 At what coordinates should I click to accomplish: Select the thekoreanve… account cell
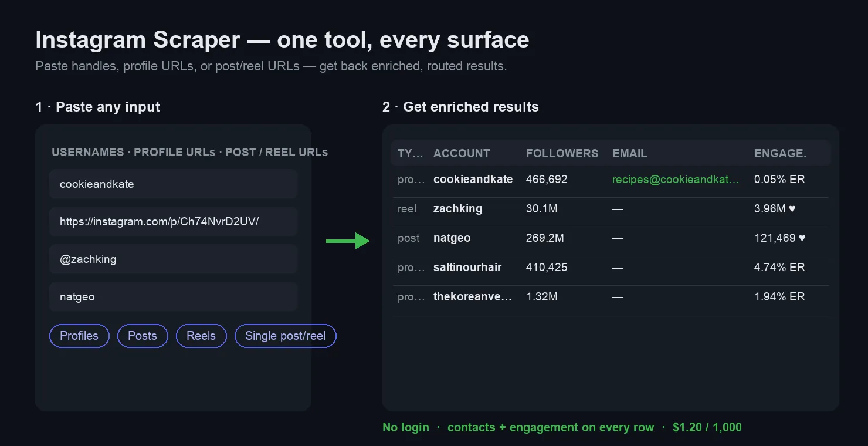473,296
